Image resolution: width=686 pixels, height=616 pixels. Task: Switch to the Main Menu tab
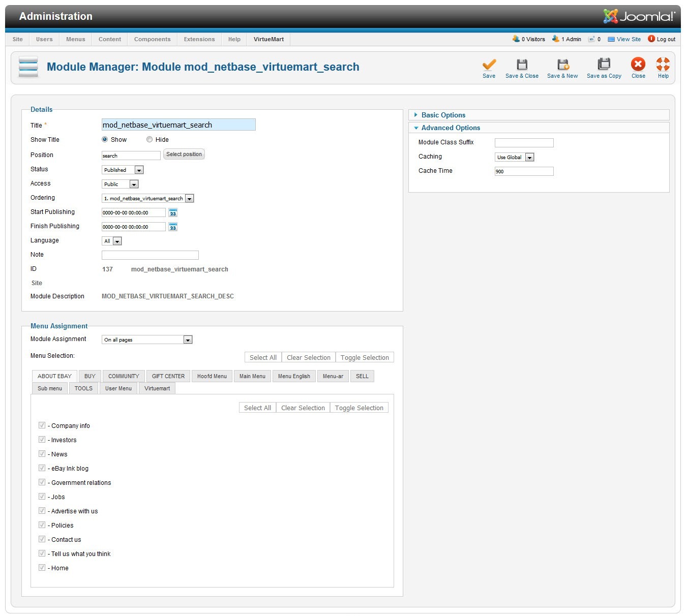(x=252, y=376)
